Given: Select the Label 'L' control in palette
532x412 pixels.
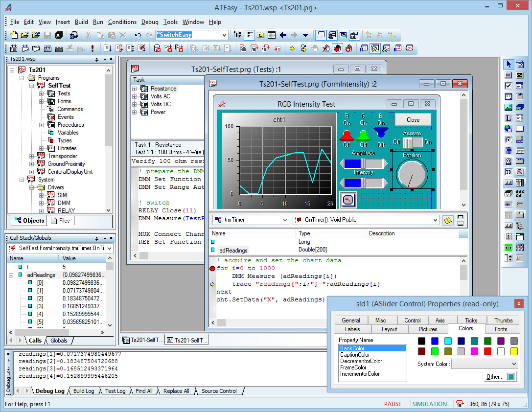Looking at the screenshot, I should (x=509, y=118).
